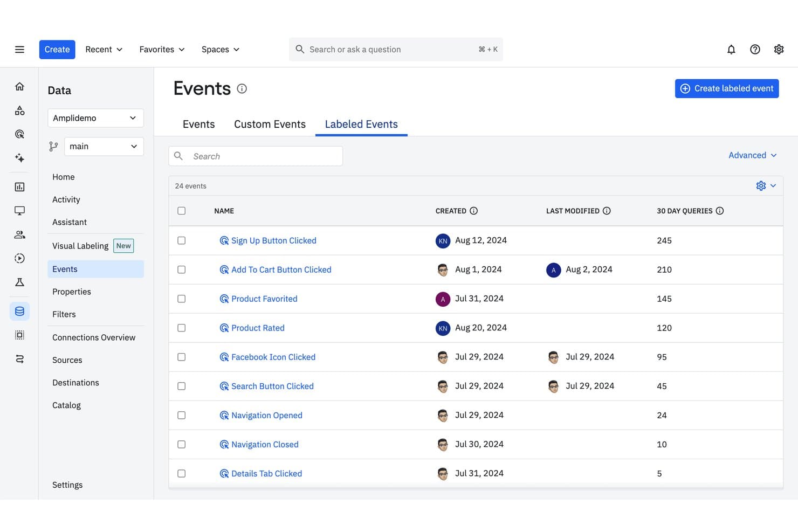
Task: Toggle the select-all checkbox in table header
Action: 181,211
